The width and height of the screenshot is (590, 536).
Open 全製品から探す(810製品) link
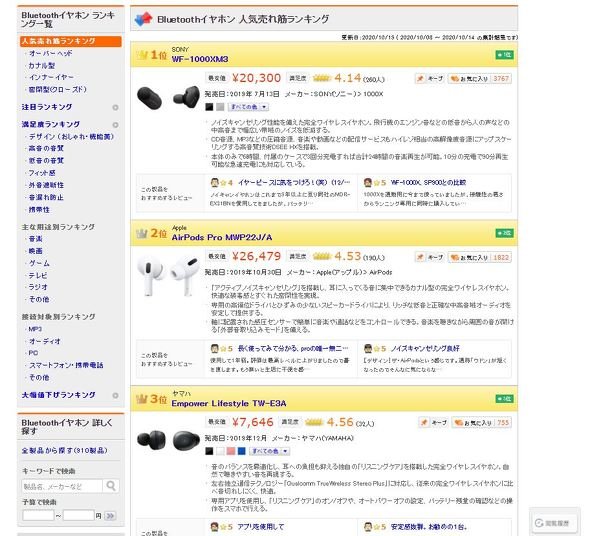64,450
